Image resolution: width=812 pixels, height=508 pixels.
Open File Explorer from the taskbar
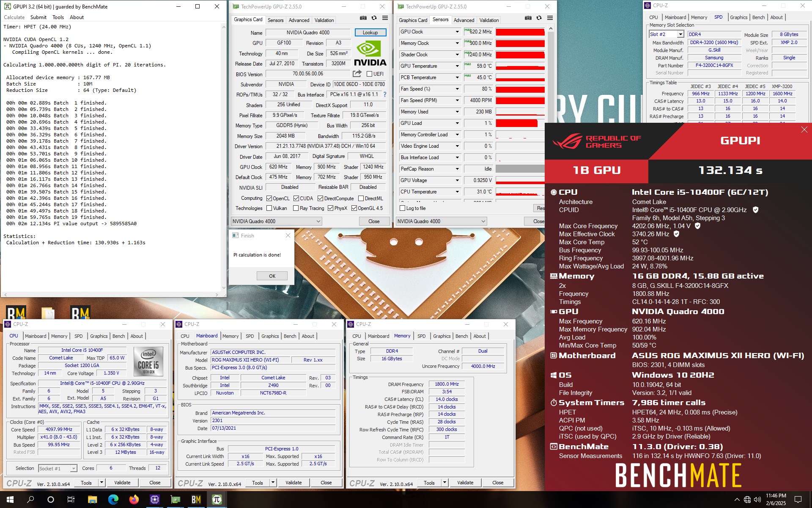(x=92, y=500)
